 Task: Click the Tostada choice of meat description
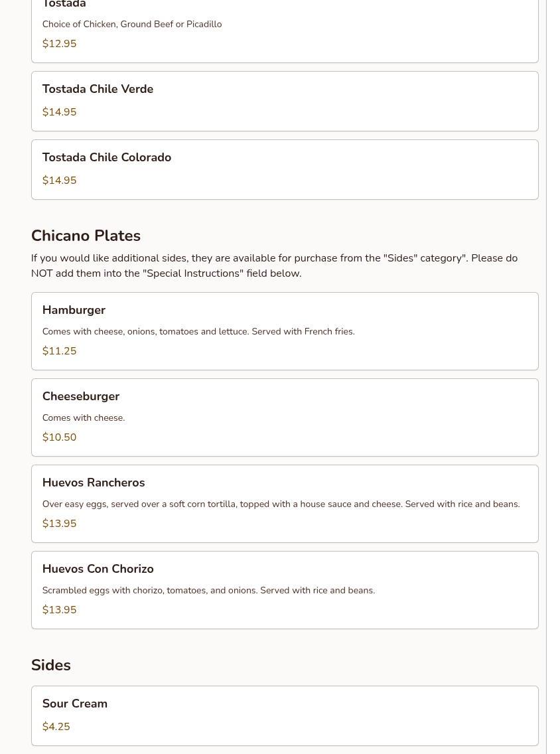132,25
